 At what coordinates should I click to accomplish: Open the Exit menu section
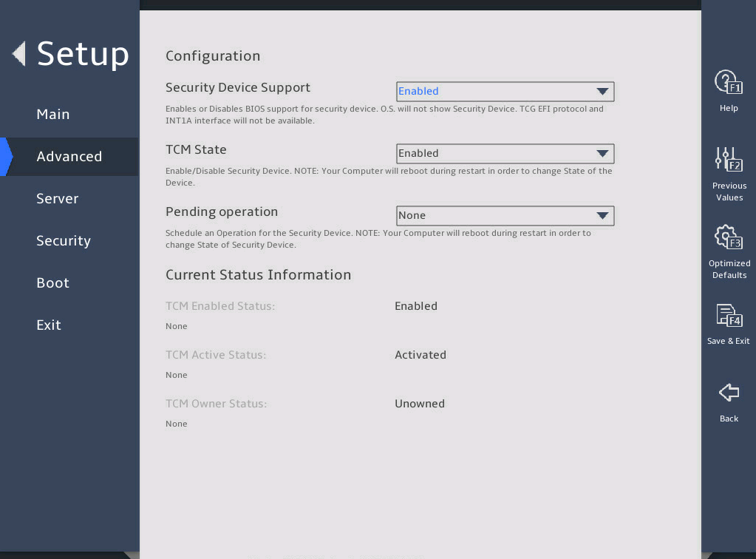point(49,325)
